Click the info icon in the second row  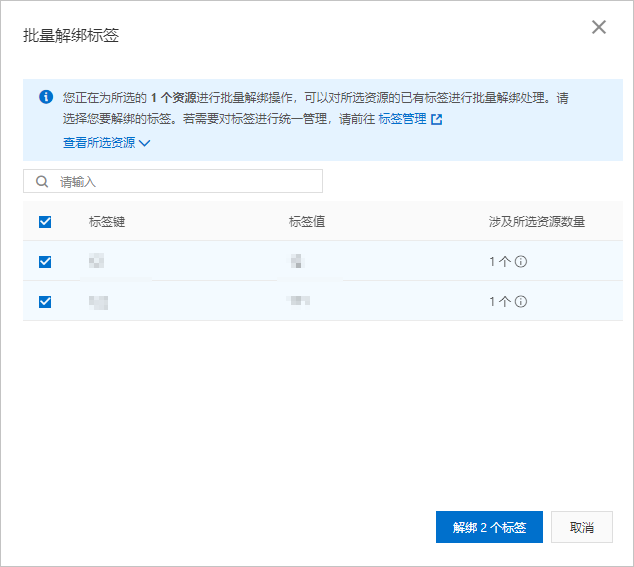point(521,302)
